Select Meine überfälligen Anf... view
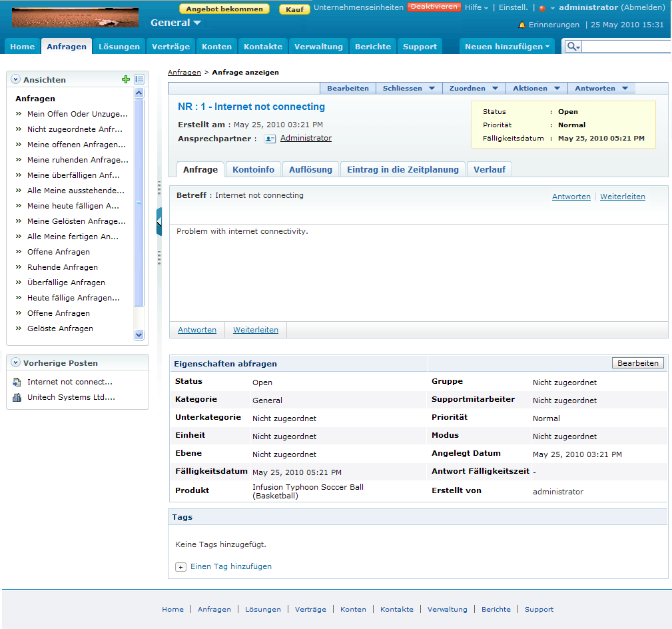 tap(74, 175)
